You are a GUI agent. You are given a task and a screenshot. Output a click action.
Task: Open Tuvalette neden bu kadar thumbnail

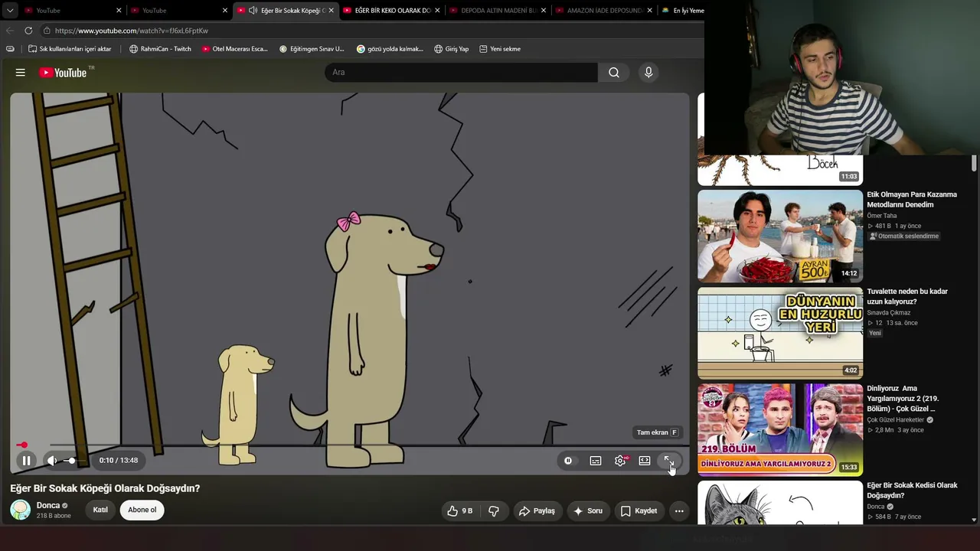pos(780,334)
